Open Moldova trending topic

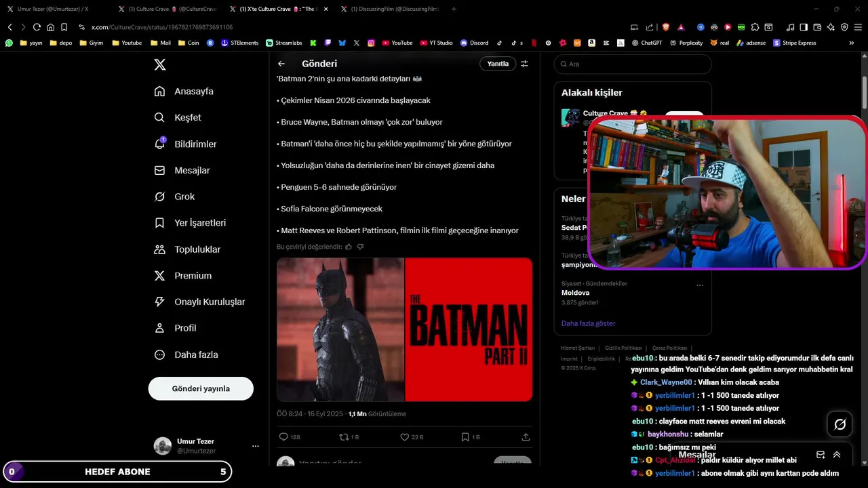tap(575, 293)
